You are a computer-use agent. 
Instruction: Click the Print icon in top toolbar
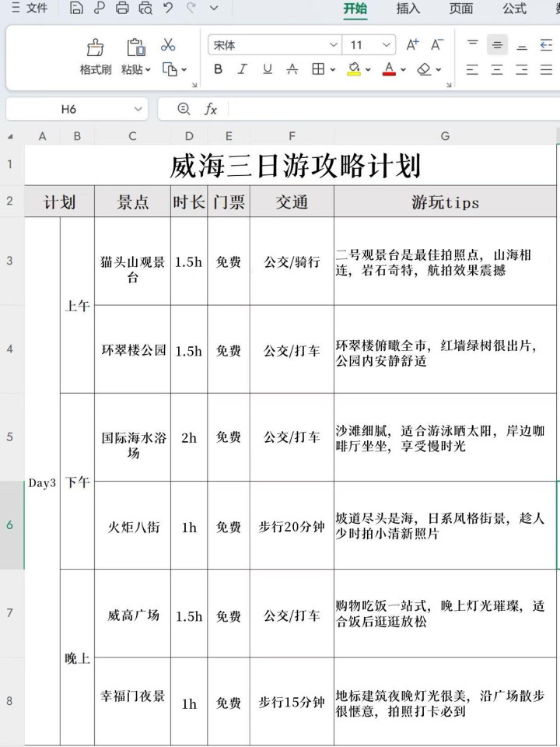[x=121, y=9]
